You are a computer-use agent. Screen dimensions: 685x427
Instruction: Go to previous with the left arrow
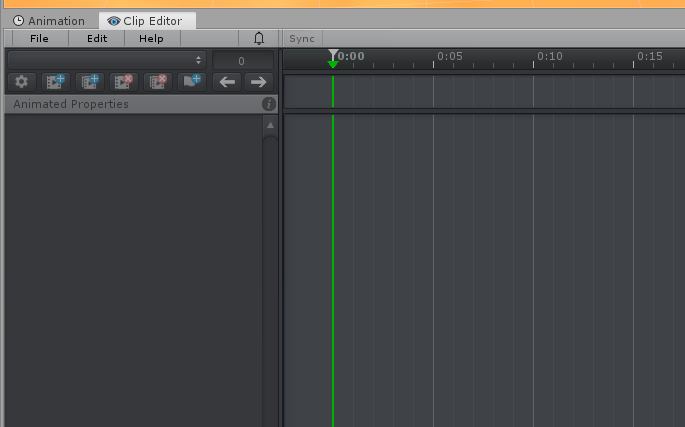(227, 82)
